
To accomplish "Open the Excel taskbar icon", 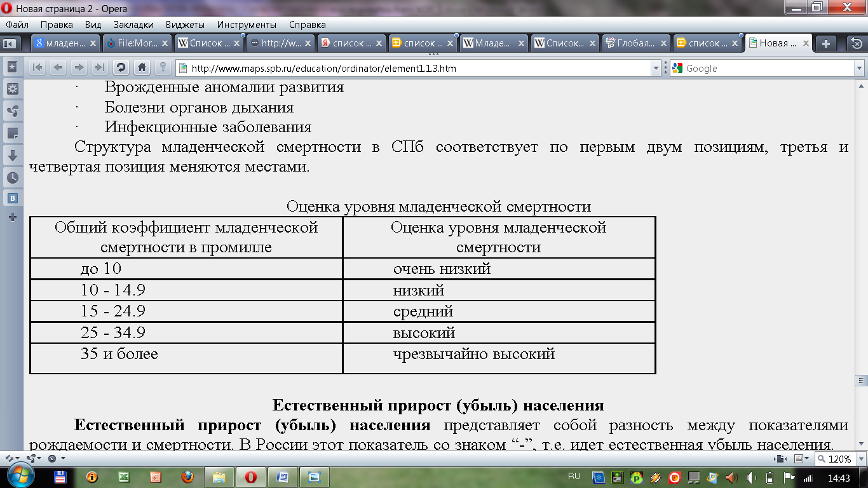I will 124,477.
